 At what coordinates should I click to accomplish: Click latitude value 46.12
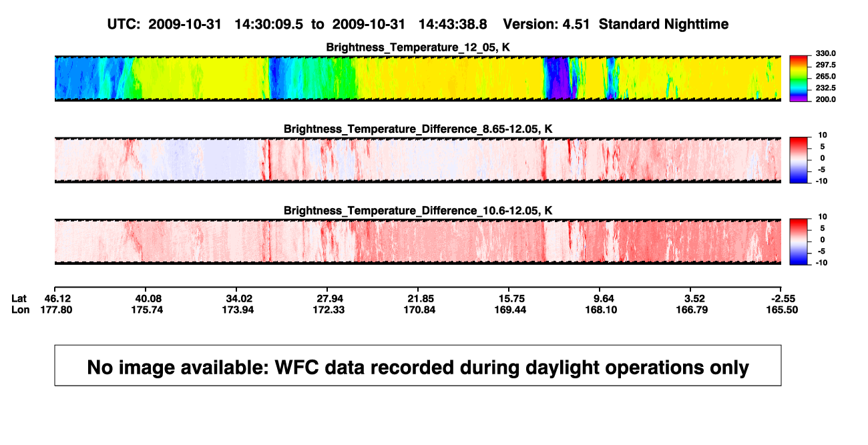(58, 298)
